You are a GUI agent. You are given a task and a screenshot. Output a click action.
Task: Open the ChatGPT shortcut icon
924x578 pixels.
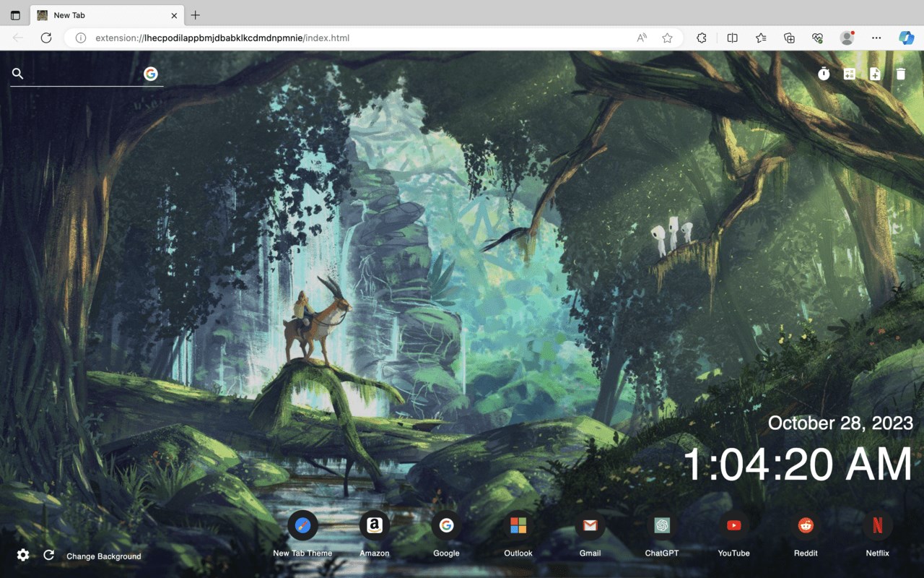click(x=662, y=525)
